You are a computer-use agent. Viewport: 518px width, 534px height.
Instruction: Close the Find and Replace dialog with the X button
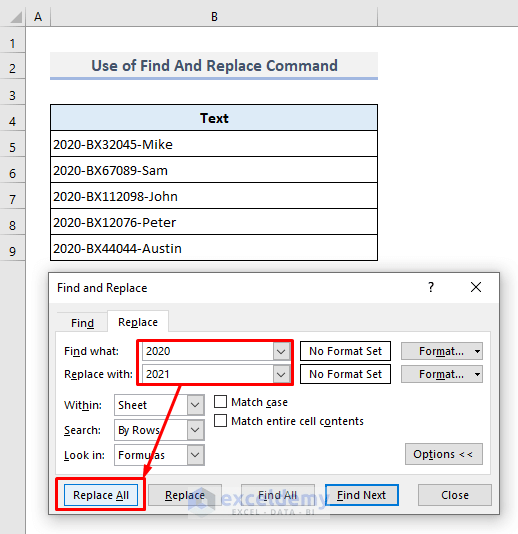click(x=476, y=287)
